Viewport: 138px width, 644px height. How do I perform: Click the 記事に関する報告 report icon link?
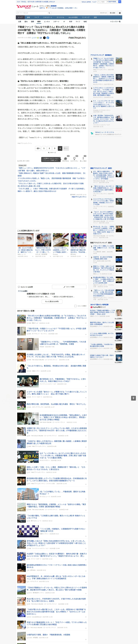(x=23, y=161)
